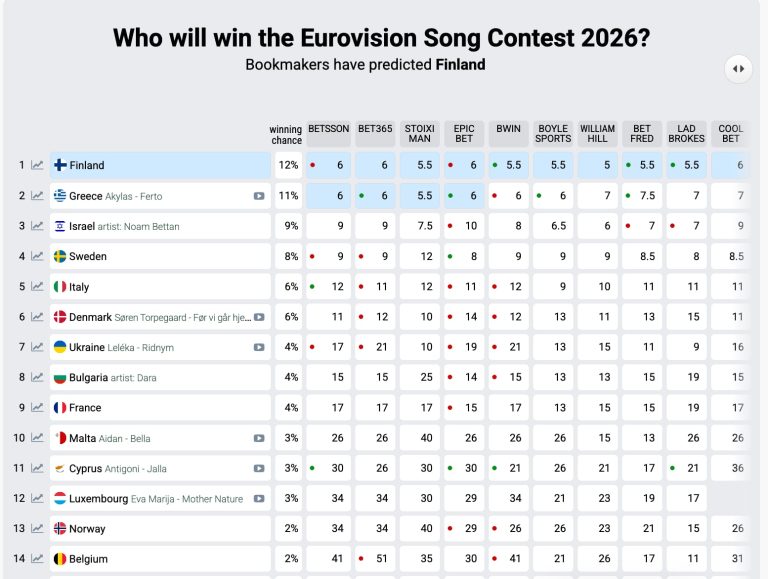The height and width of the screenshot is (579, 768).
Task: Select the William Hill column header
Action: pyautogui.click(x=598, y=134)
